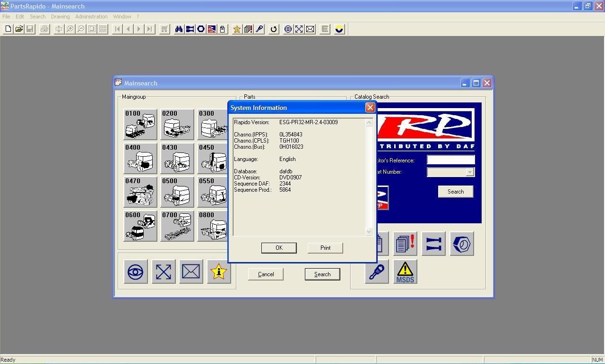The image size is (605, 364).
Task: Click the envelope icon button in Mainsearch
Action: tap(191, 272)
